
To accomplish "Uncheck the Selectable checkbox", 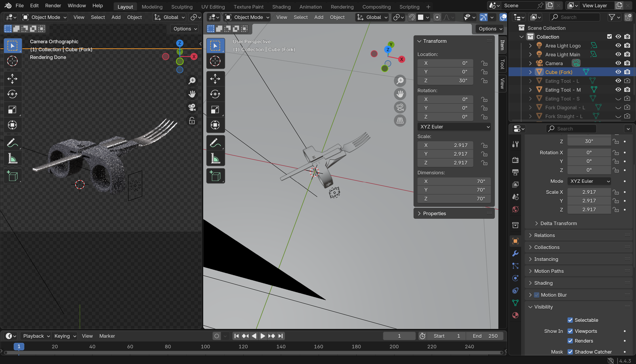I will (x=570, y=320).
